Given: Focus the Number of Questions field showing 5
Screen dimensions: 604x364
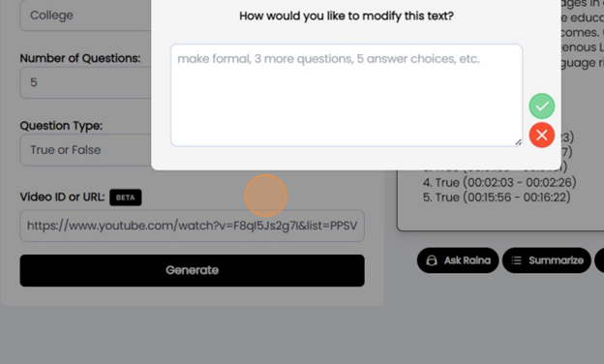Looking at the screenshot, I should (x=85, y=82).
